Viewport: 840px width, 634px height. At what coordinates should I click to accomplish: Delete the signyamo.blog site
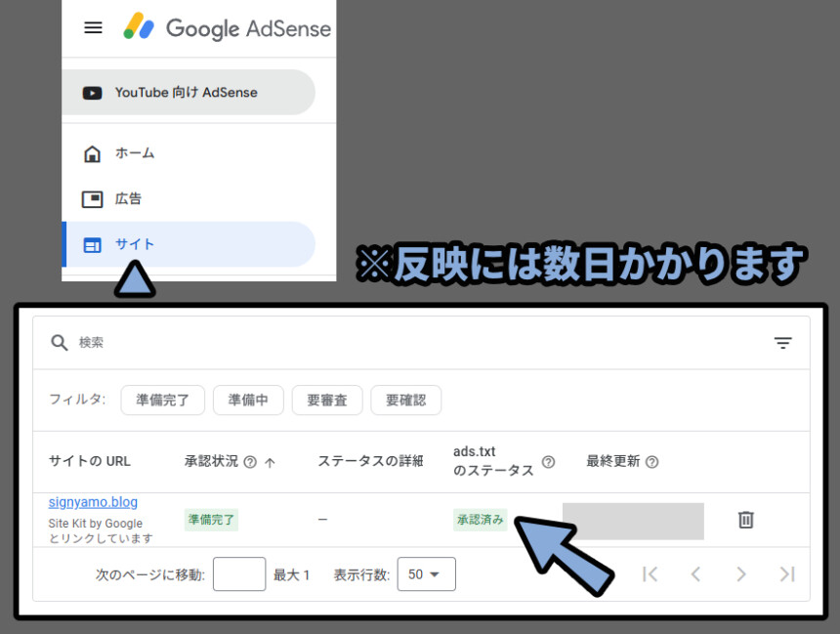coord(745,520)
